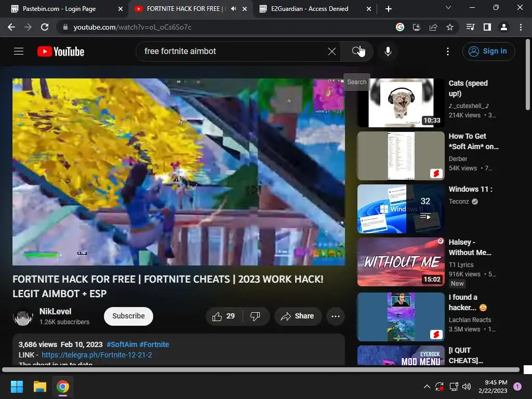Mute the tab via speaker icon

[x=233, y=9]
